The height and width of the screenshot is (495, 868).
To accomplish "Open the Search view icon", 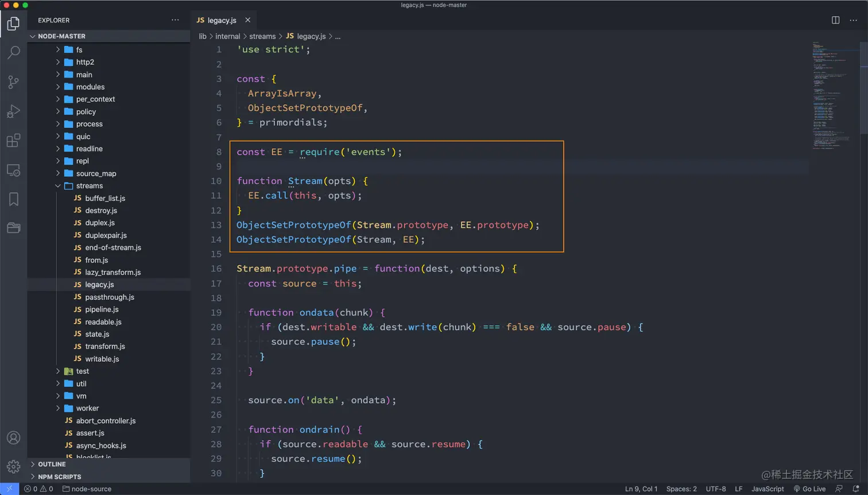I will click(13, 53).
